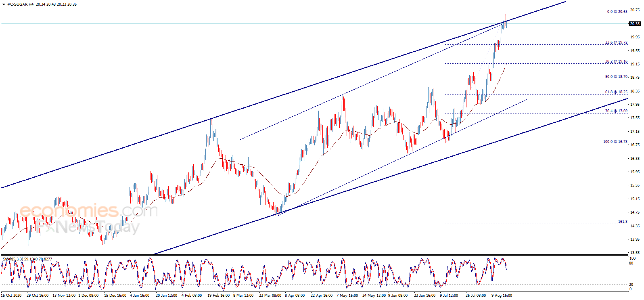
Task: Click the 15 Oct 2020 date label
Action: tap(11, 296)
